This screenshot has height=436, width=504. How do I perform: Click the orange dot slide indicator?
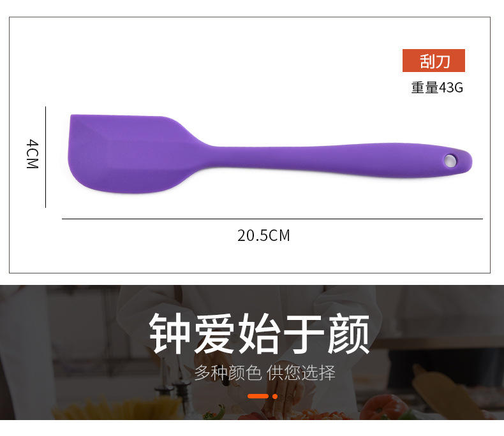coord(275,396)
